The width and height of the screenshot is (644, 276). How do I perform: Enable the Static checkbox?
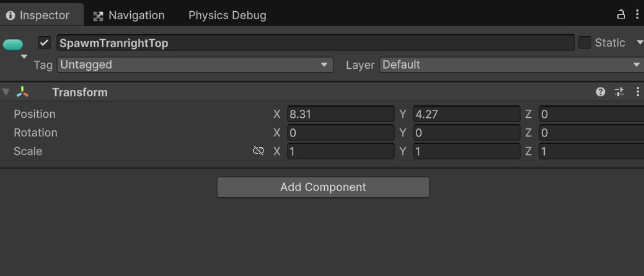click(x=584, y=43)
